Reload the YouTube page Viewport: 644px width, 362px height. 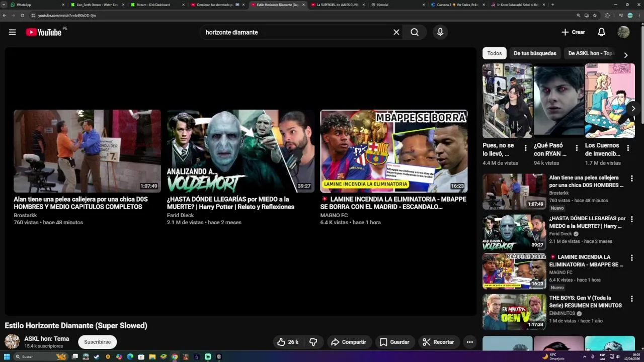tap(22, 16)
